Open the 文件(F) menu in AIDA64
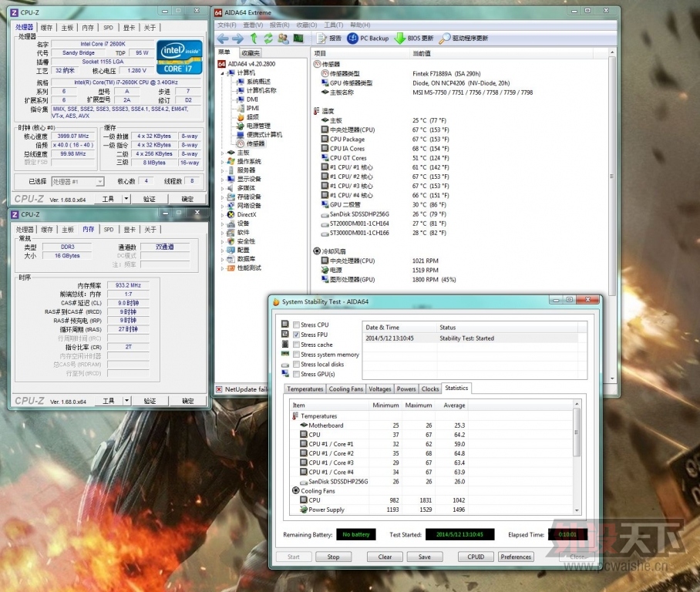 coord(227,25)
